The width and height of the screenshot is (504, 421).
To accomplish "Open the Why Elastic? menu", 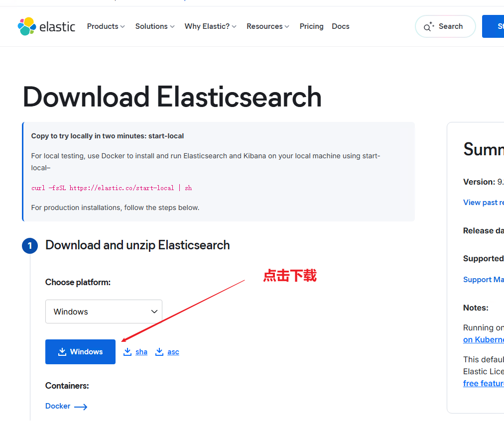I will 210,26.
